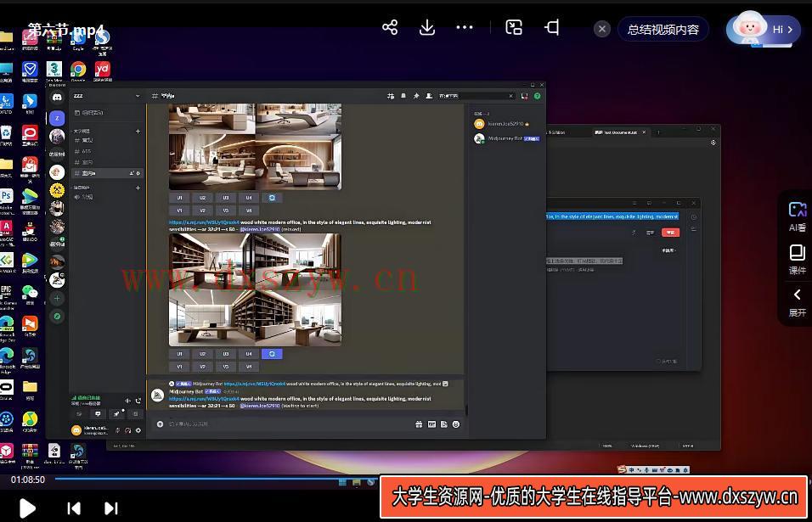Add a channel to the voice category

coord(138,188)
